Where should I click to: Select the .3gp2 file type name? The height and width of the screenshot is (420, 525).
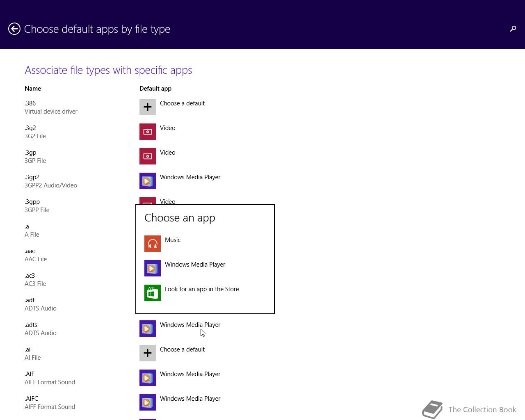pyautogui.click(x=32, y=177)
